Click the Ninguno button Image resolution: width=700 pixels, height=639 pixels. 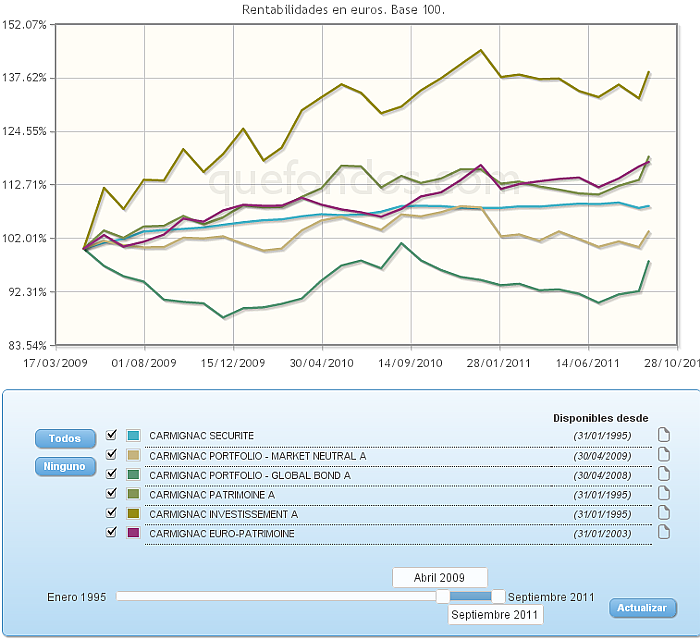[x=65, y=467]
